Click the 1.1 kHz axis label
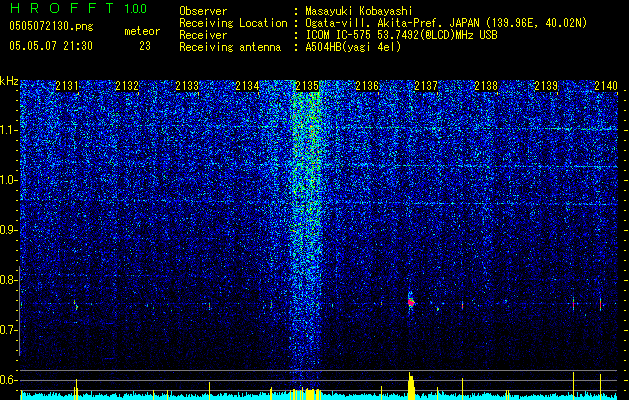 9,130
